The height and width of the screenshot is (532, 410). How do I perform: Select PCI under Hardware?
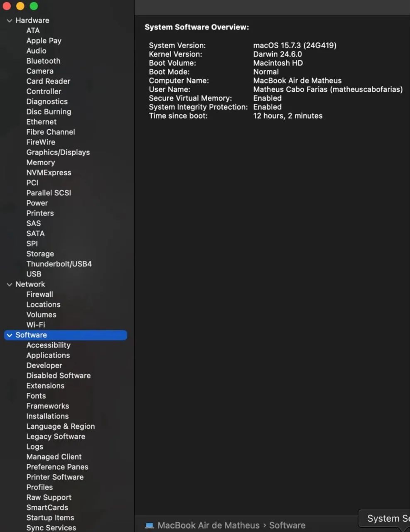[32, 183]
